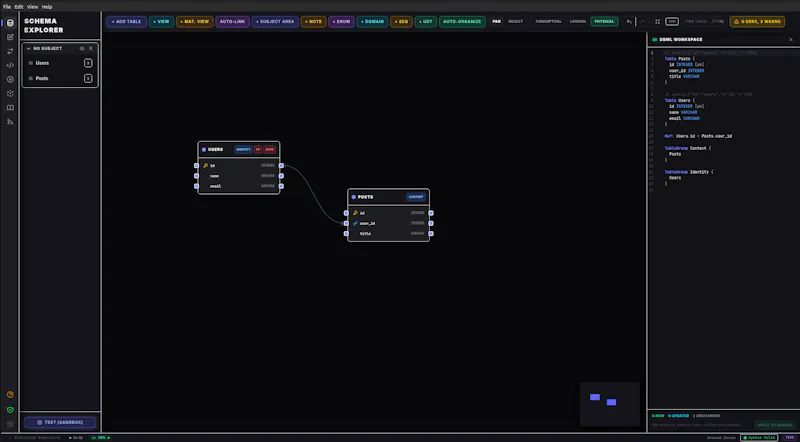Click the Auto-Link button
This screenshot has width=800, height=442.
(x=232, y=22)
